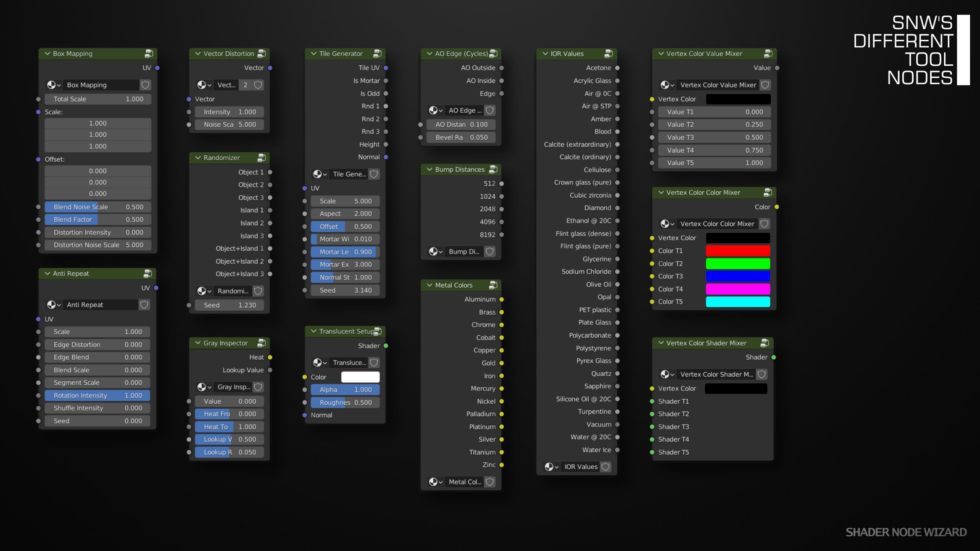Image resolution: width=980 pixels, height=551 pixels.
Task: Open node group browser dropdown for Vertex Color Shader Mixer
Action: tap(667, 375)
